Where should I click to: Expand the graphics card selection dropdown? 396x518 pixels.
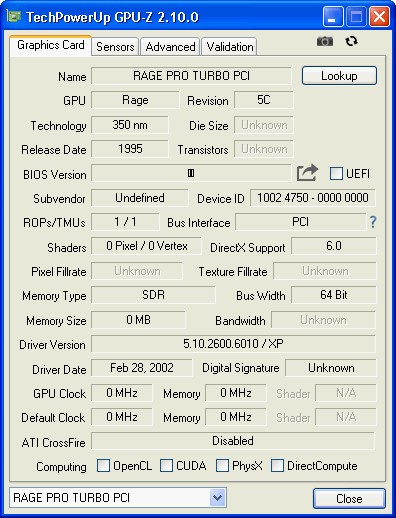point(217,498)
